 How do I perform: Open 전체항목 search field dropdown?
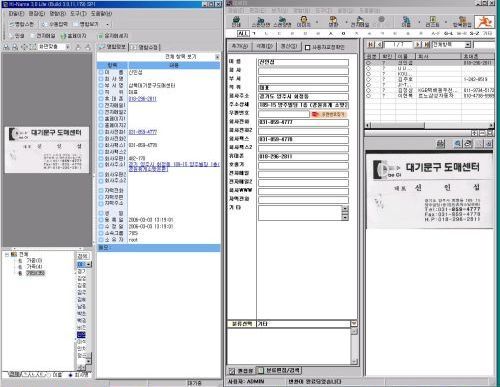coord(468,45)
